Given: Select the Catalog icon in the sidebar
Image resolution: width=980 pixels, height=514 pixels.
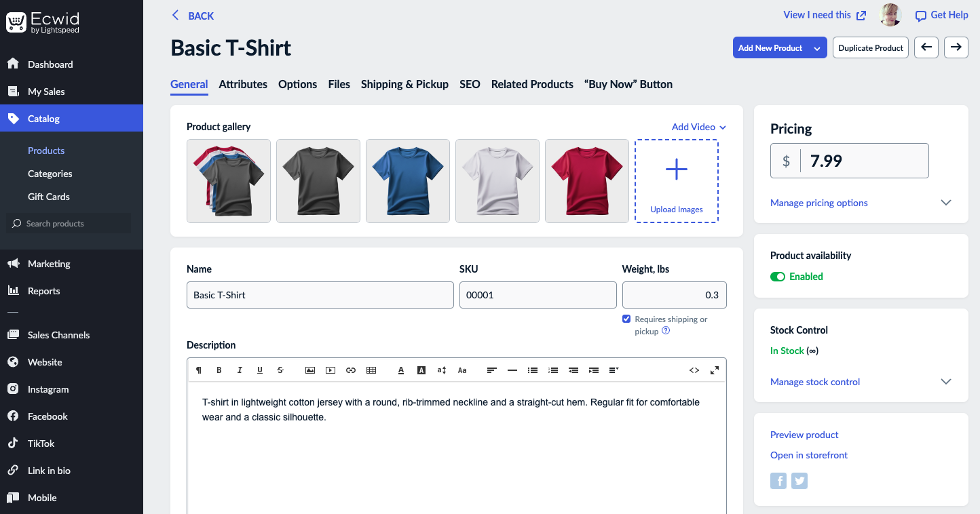Looking at the screenshot, I should [13, 118].
